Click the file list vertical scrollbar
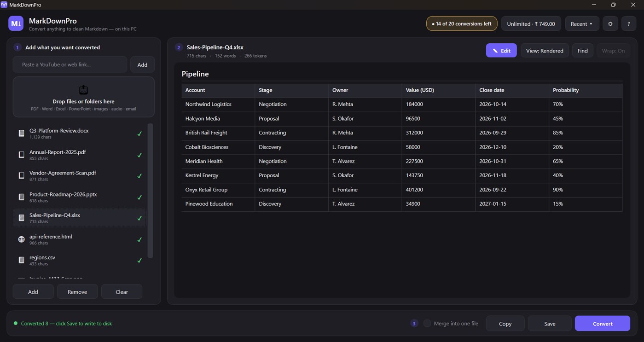Viewport: 644px width, 342px height. [150, 191]
